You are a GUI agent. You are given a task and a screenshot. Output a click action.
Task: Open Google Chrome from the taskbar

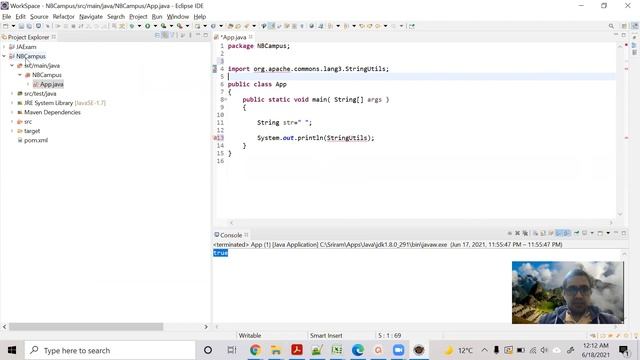256,350
